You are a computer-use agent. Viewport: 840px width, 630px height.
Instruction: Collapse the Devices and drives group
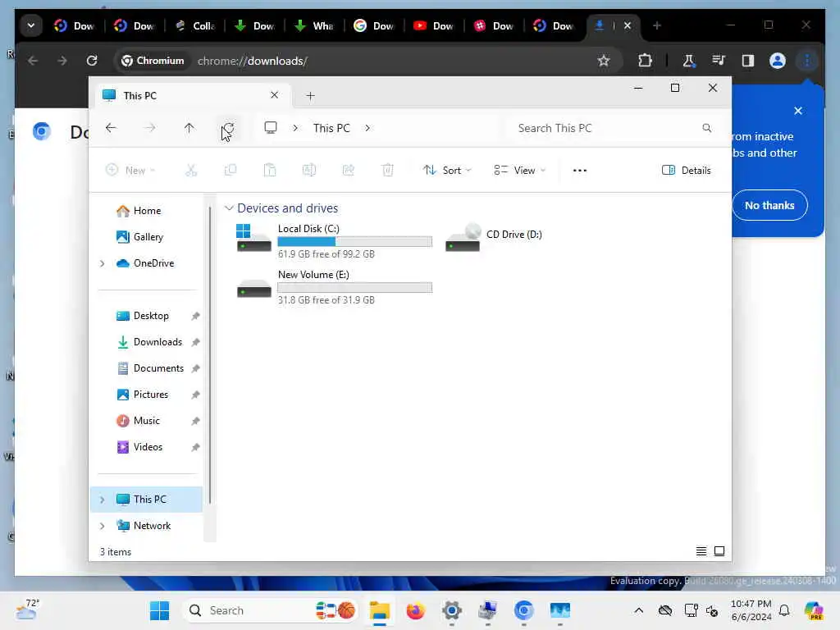(230, 208)
